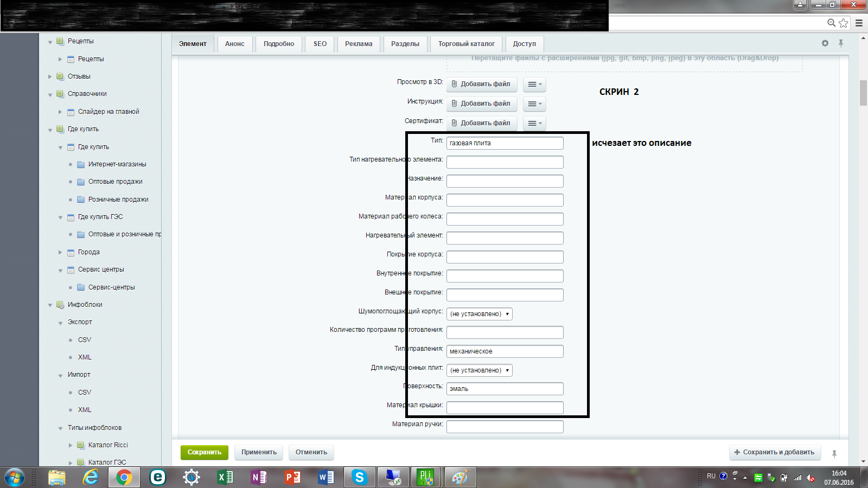Click the Поверхность field containing эмаль
This screenshot has width=868, height=488.
click(505, 389)
